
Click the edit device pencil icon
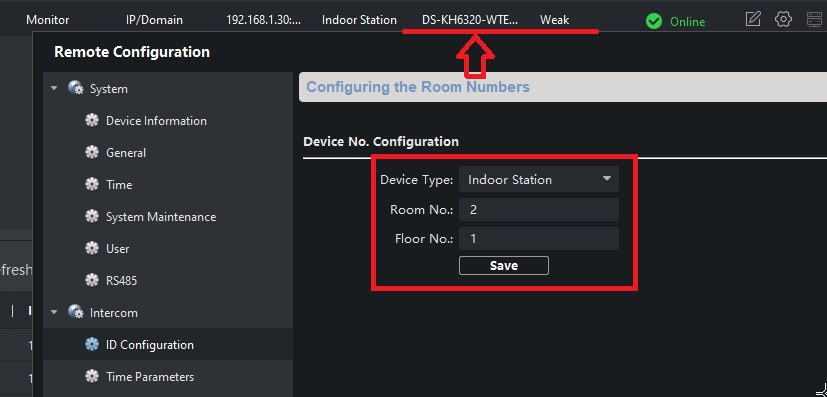(x=753, y=20)
